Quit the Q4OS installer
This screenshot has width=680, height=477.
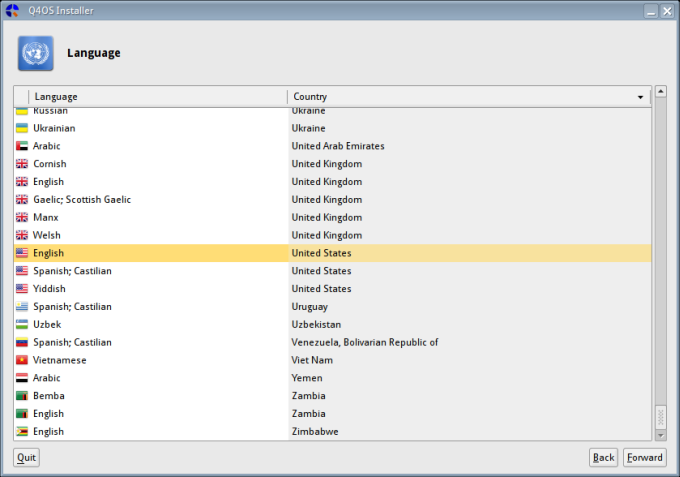click(26, 458)
